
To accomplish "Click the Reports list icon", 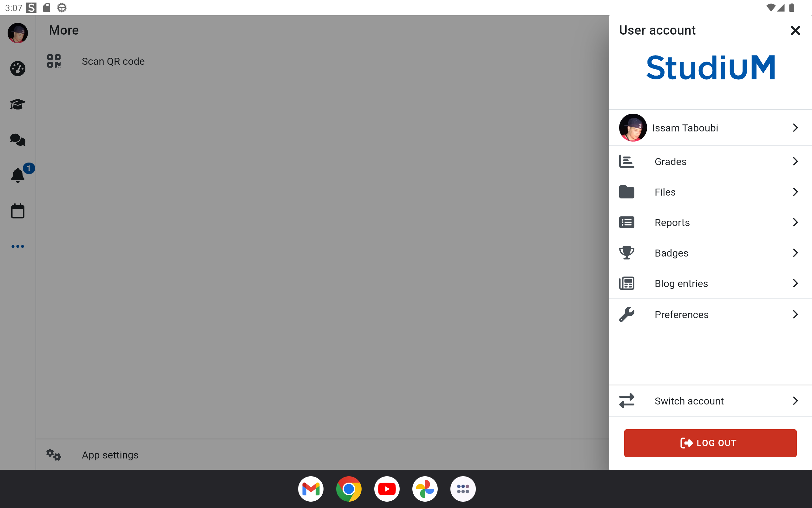I will click(626, 223).
